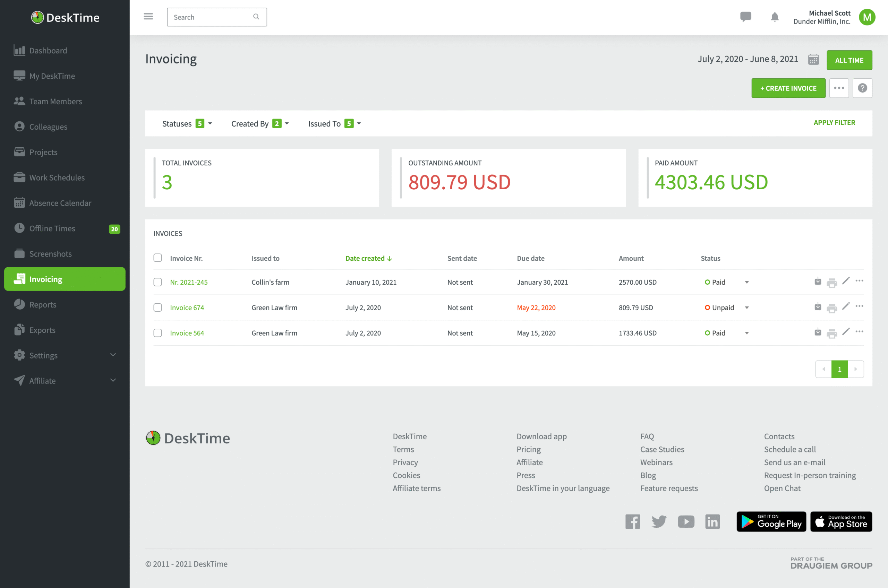The image size is (888, 588).
Task: Print Invoice 564
Action: pos(832,334)
